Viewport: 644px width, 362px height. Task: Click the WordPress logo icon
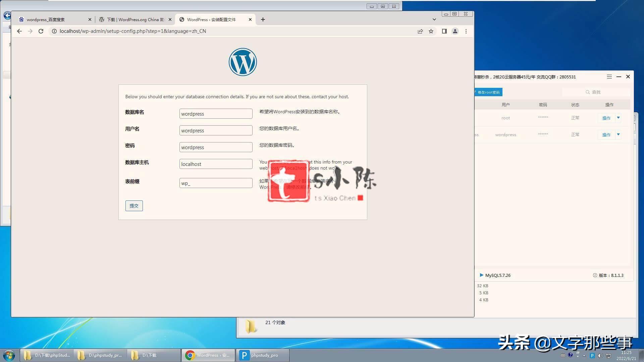(243, 62)
